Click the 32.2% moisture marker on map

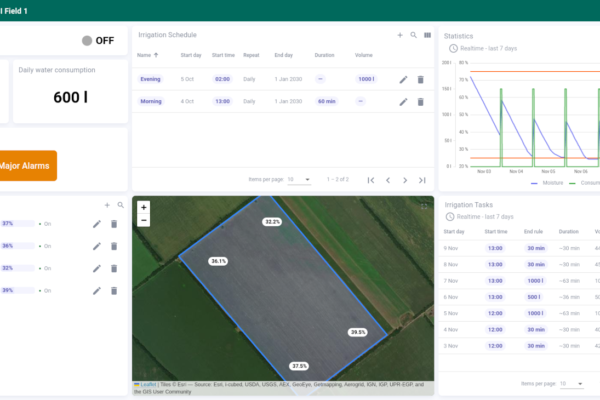(272, 221)
